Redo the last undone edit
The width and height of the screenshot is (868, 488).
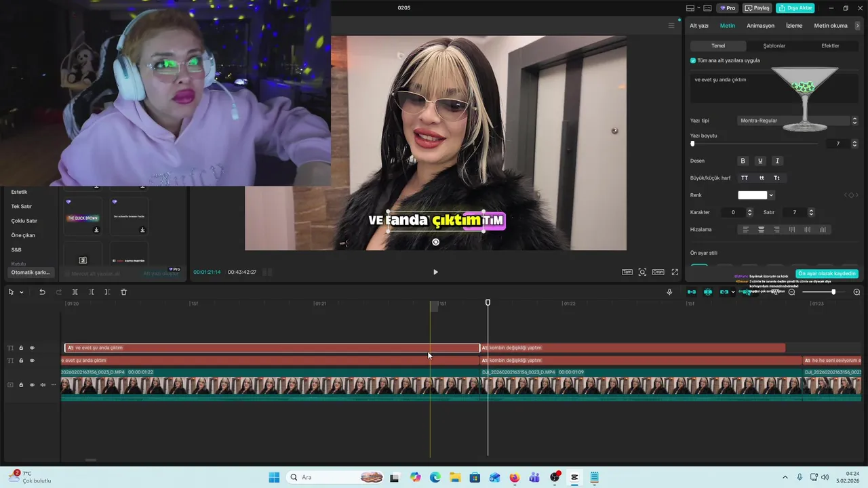[58, 292]
